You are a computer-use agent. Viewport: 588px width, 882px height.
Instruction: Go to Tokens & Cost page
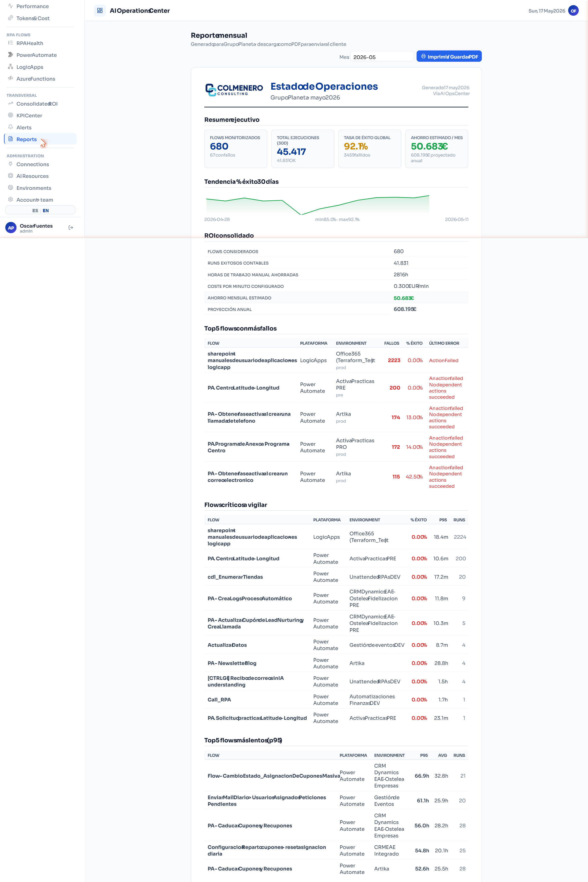(40, 18)
